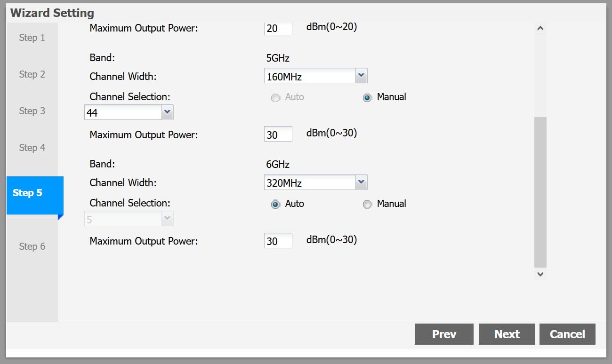Cancel the wizard setup
The image size is (612, 364).
[567, 334]
